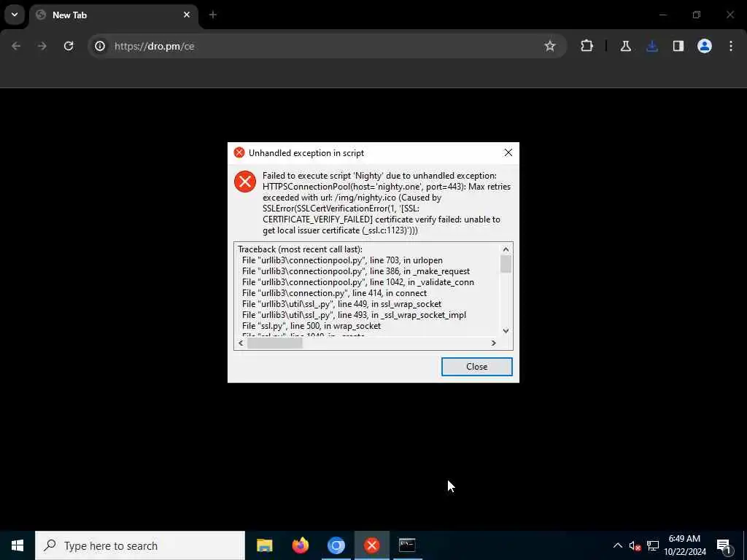View site information icon in address bar
Viewport: 747px width, 560px height.
[x=99, y=46]
